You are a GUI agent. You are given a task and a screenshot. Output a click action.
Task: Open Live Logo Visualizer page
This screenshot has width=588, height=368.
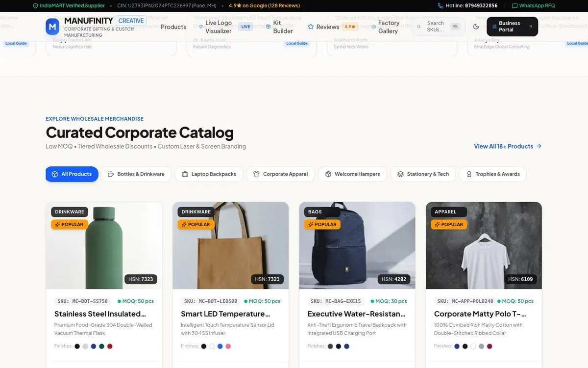219,27
